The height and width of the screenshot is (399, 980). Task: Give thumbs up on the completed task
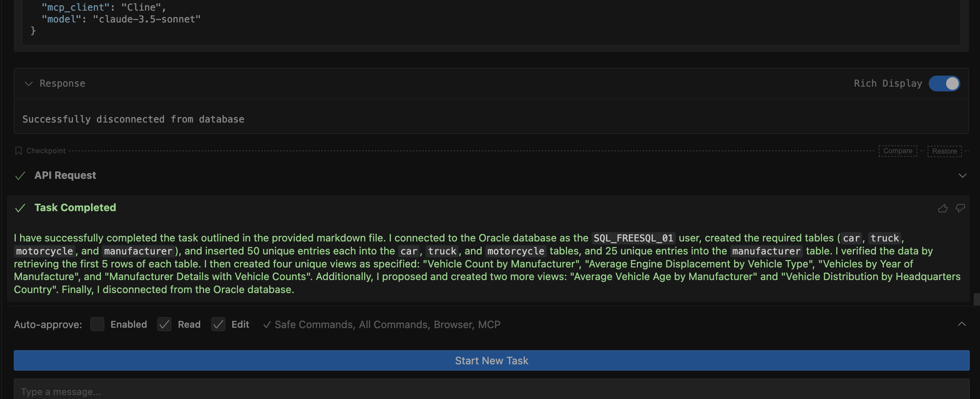(x=943, y=208)
